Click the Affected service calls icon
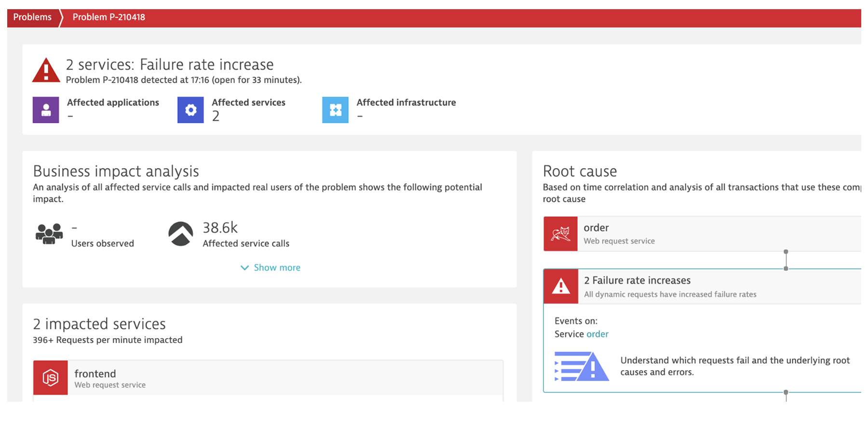The image size is (868, 421). click(181, 234)
